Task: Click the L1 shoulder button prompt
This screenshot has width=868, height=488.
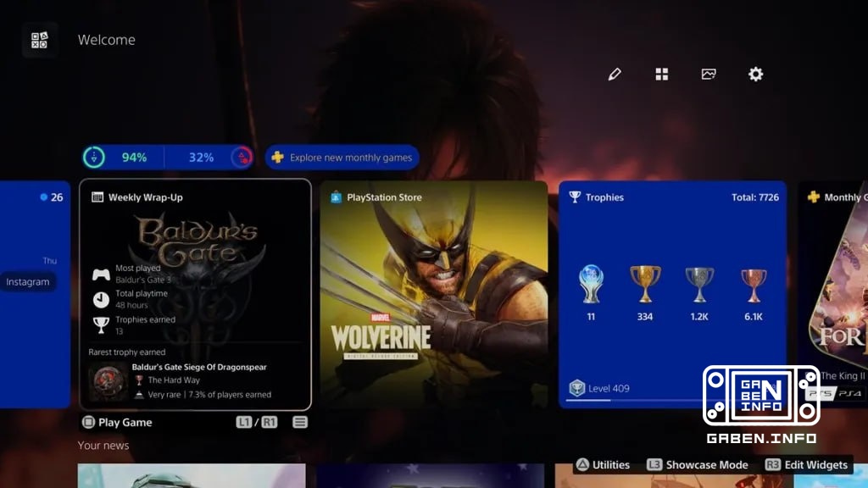Action: coord(243,423)
